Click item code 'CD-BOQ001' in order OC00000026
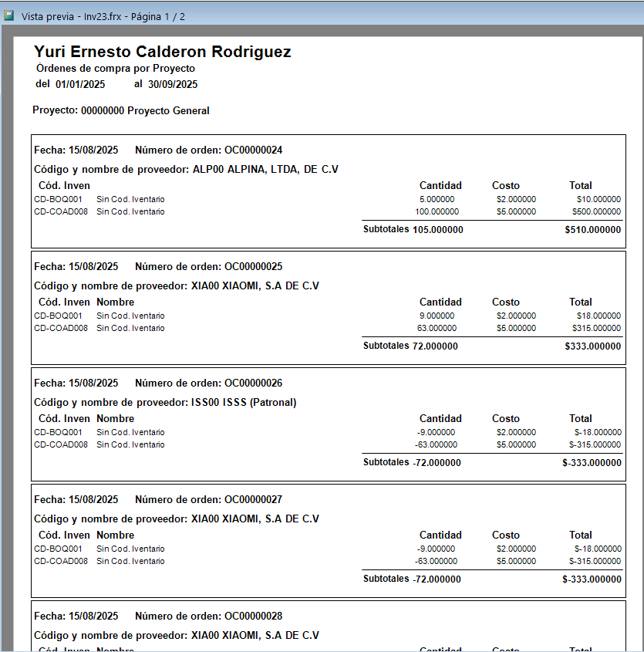This screenshot has width=644, height=652. pos(58,432)
